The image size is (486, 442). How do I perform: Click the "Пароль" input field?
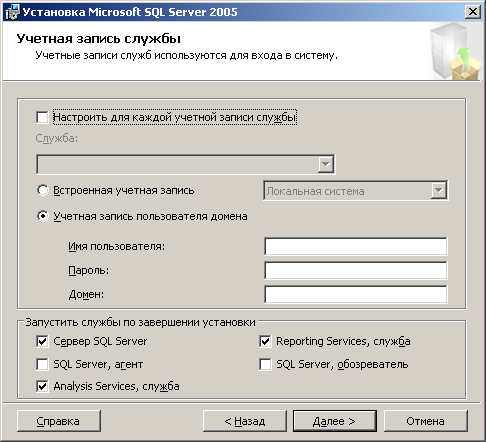(x=356, y=270)
